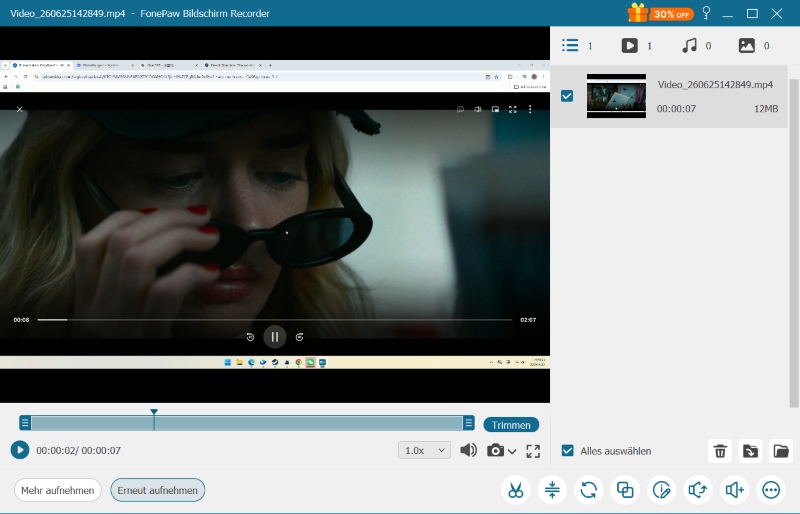Click the video preview area

click(x=275, y=214)
